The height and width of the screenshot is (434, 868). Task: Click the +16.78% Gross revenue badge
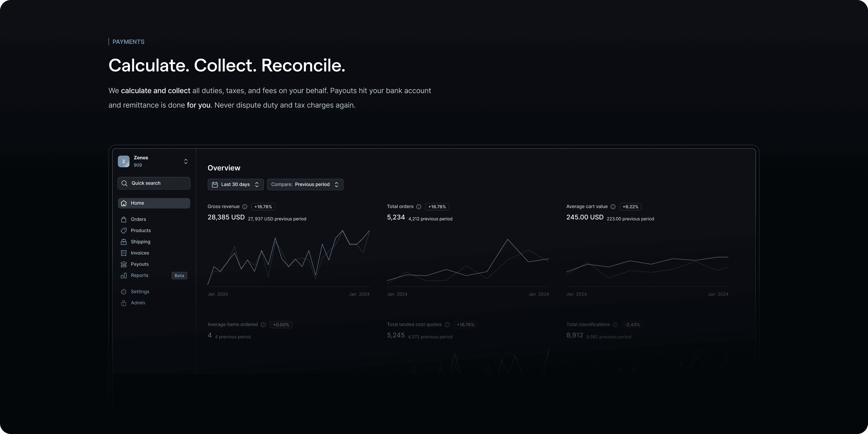[263, 207]
